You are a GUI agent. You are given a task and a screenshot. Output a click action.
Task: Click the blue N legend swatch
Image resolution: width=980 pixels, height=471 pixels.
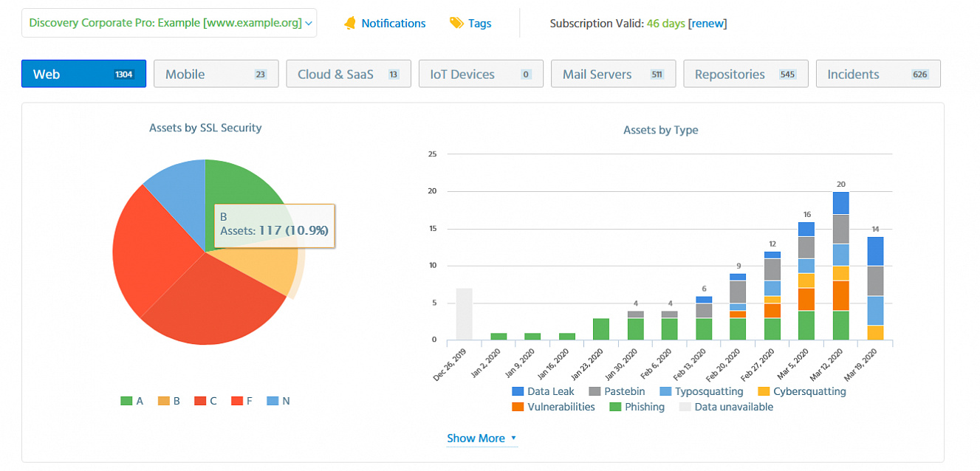(x=273, y=402)
